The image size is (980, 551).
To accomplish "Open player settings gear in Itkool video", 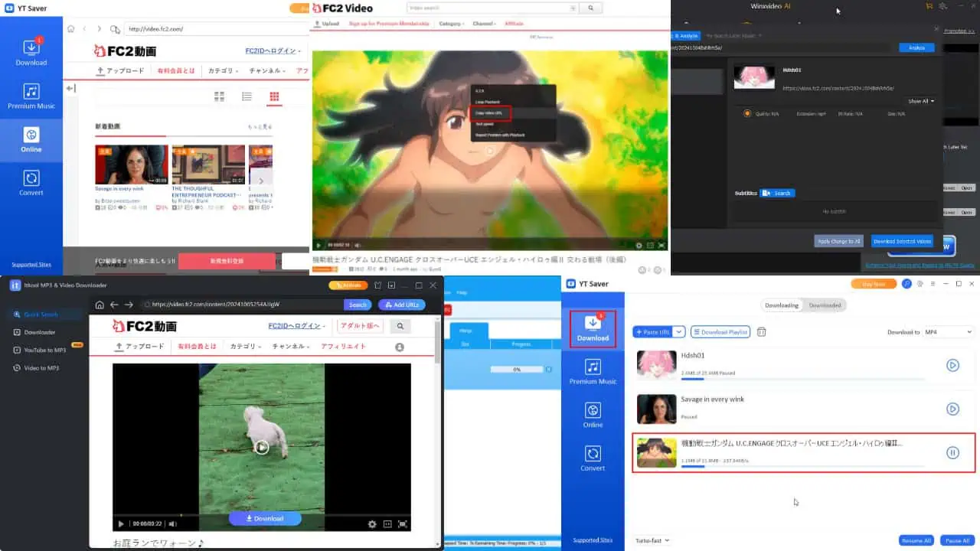I will [372, 524].
